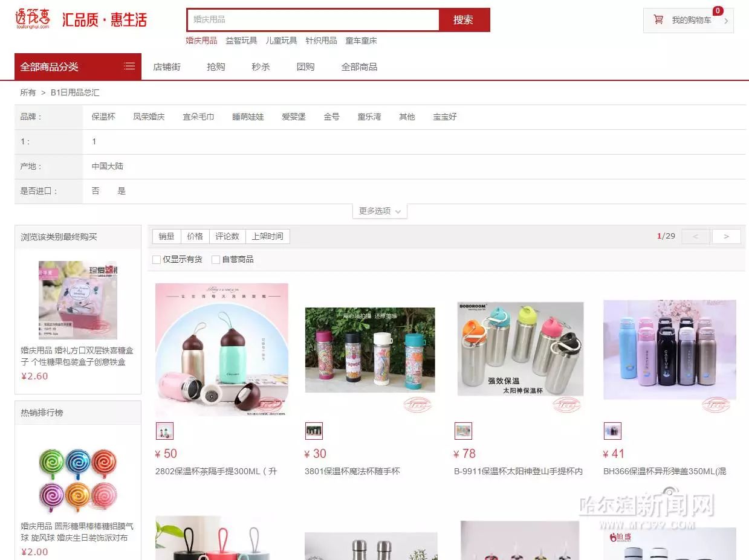Check the 自营商品 checkbox
This screenshot has width=749, height=560.
216,259
